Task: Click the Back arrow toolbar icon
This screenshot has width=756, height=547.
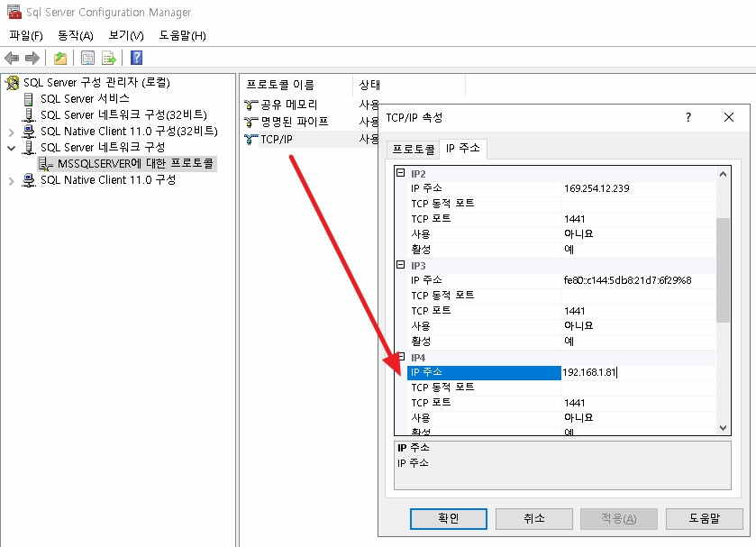Action: [x=12, y=59]
